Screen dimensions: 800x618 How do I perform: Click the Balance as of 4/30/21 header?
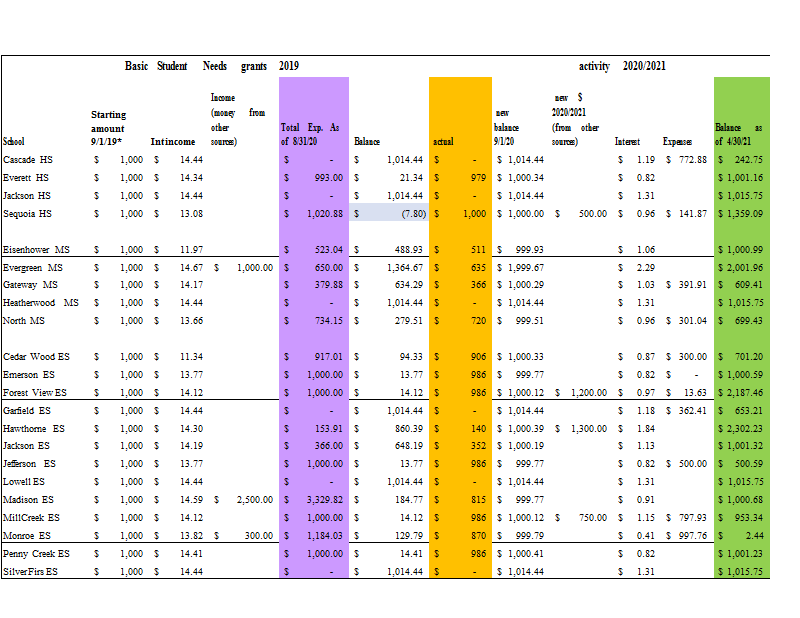click(x=738, y=134)
